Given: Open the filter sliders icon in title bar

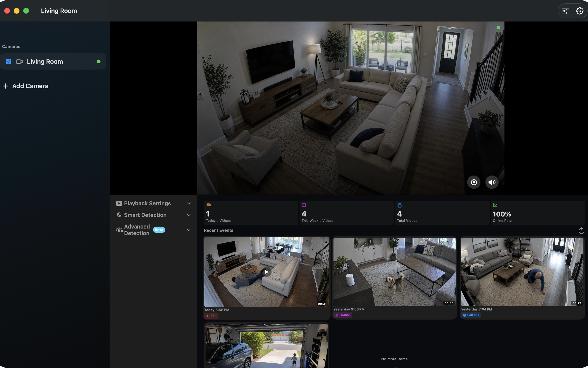Looking at the screenshot, I should coord(565,11).
